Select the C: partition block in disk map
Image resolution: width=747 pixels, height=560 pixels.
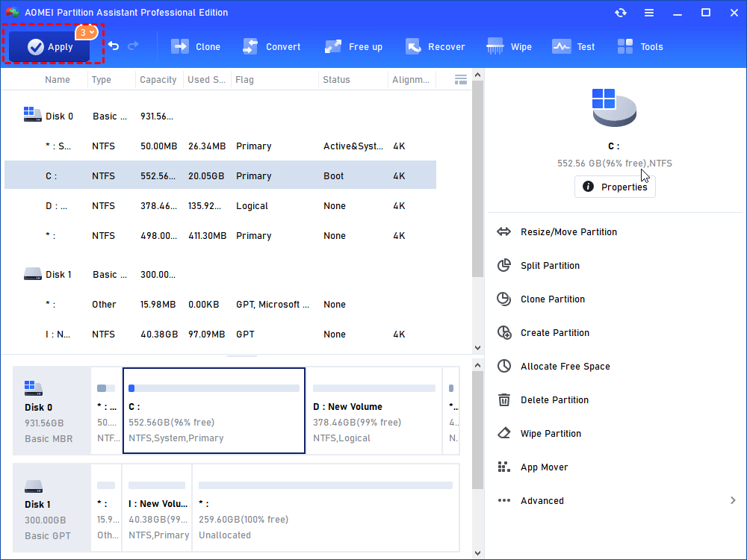coord(214,411)
